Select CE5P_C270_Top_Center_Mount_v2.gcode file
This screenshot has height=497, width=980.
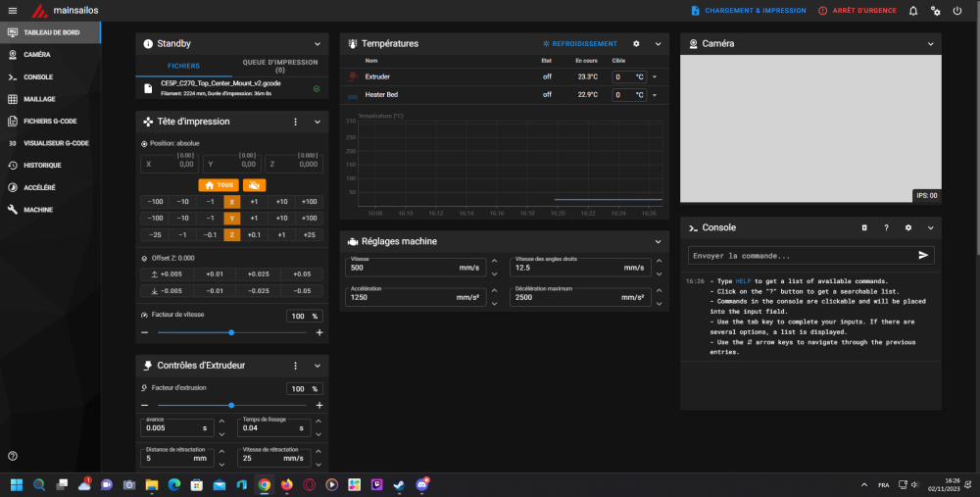pyautogui.click(x=232, y=88)
